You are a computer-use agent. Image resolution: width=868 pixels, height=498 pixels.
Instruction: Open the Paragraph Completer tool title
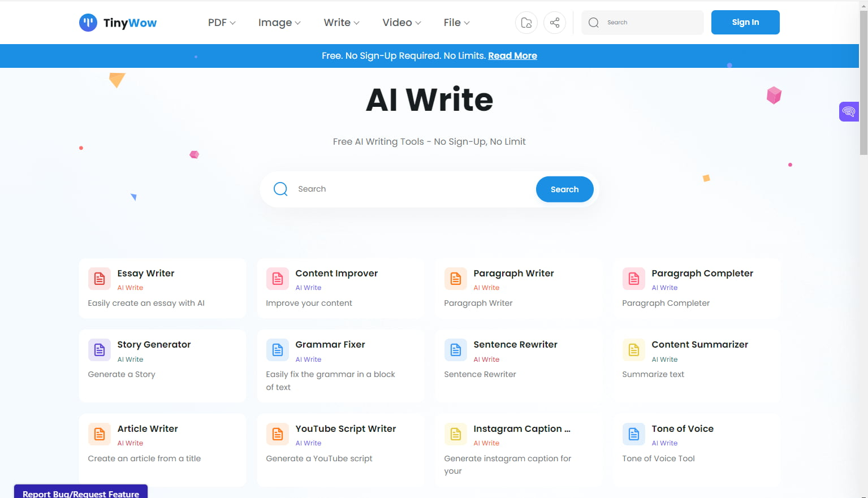(x=702, y=273)
